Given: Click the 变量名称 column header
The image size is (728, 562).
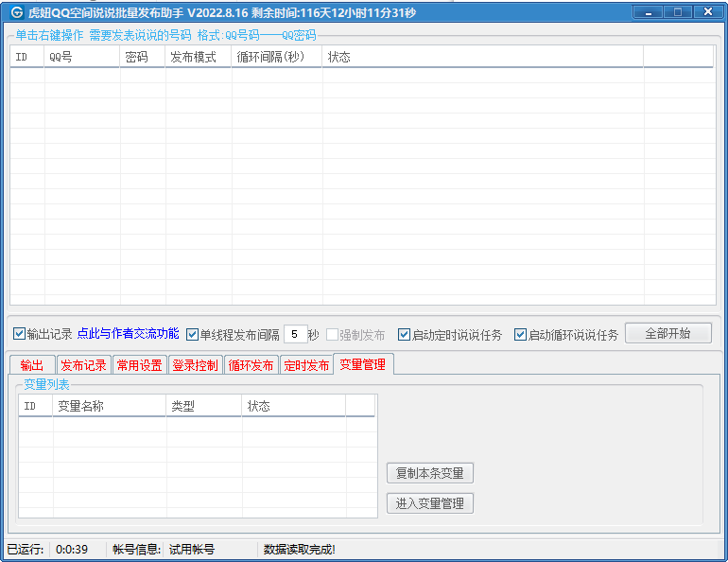Looking at the screenshot, I should tap(110, 407).
